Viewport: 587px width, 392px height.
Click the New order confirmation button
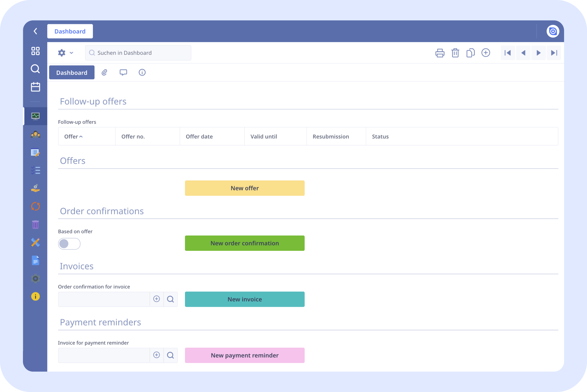tap(245, 243)
